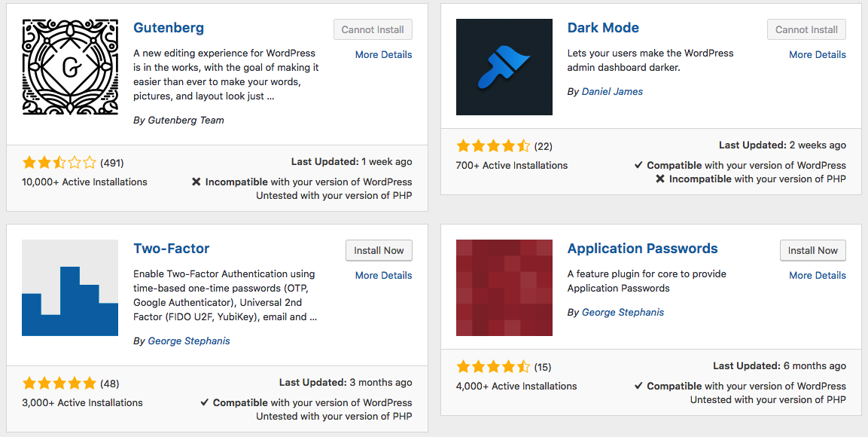Image resolution: width=868 pixels, height=437 pixels.
Task: Click '700+ Active Installations' text
Action: click(x=512, y=165)
